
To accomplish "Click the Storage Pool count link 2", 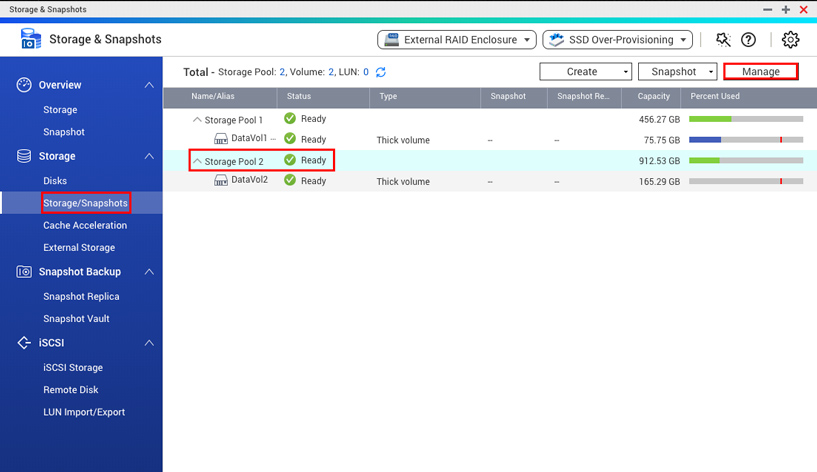I will pos(282,72).
